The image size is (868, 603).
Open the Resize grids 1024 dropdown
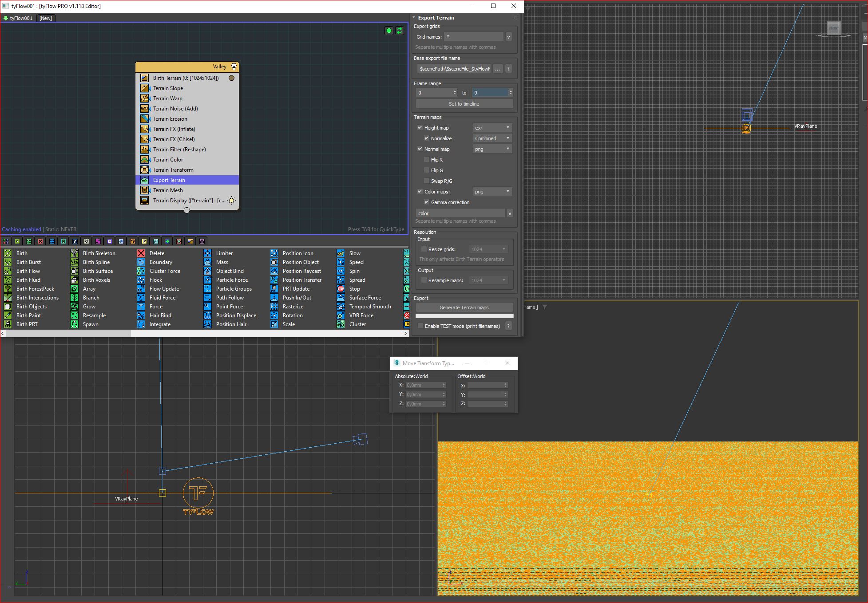488,249
